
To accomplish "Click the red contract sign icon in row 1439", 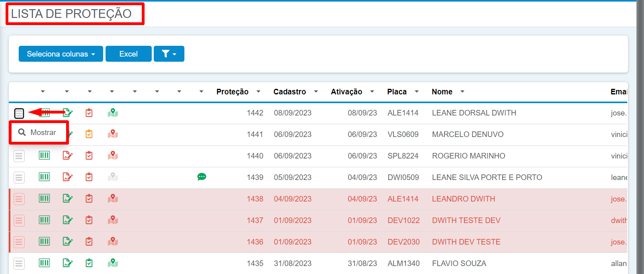I will [68, 177].
